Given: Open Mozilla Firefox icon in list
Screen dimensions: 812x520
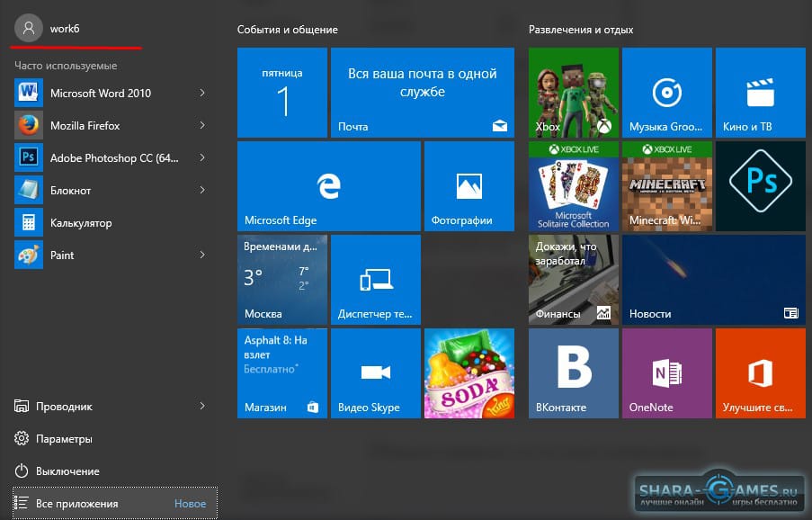Looking at the screenshot, I should (29, 125).
